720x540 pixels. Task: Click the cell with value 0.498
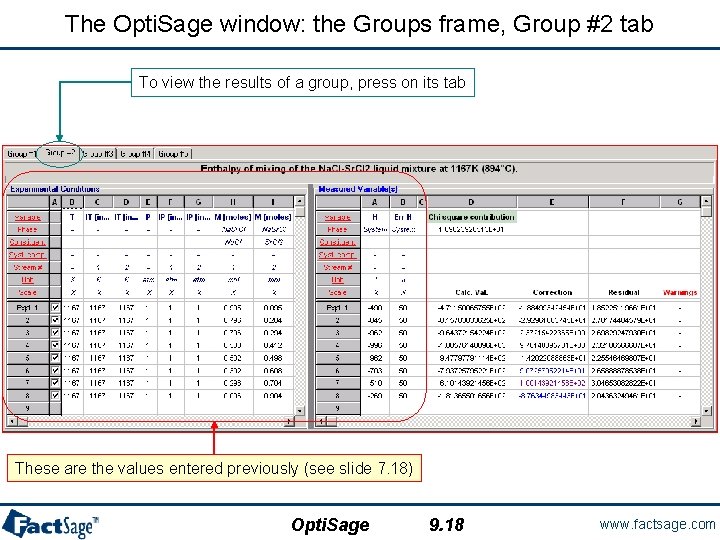273,358
